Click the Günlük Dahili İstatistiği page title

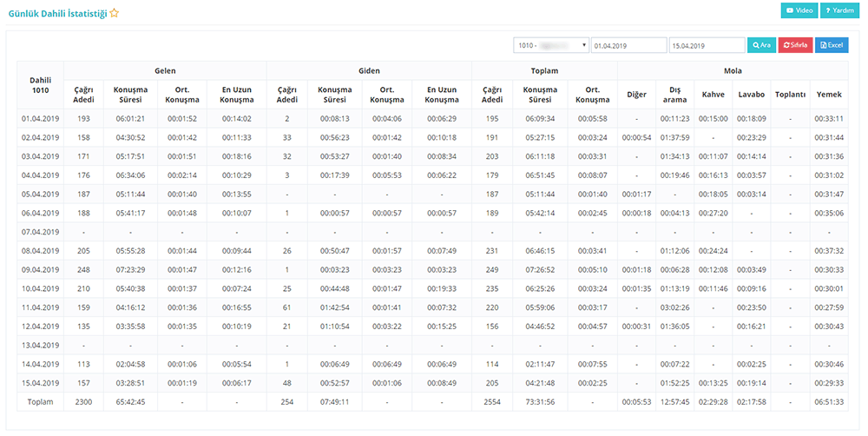point(57,14)
